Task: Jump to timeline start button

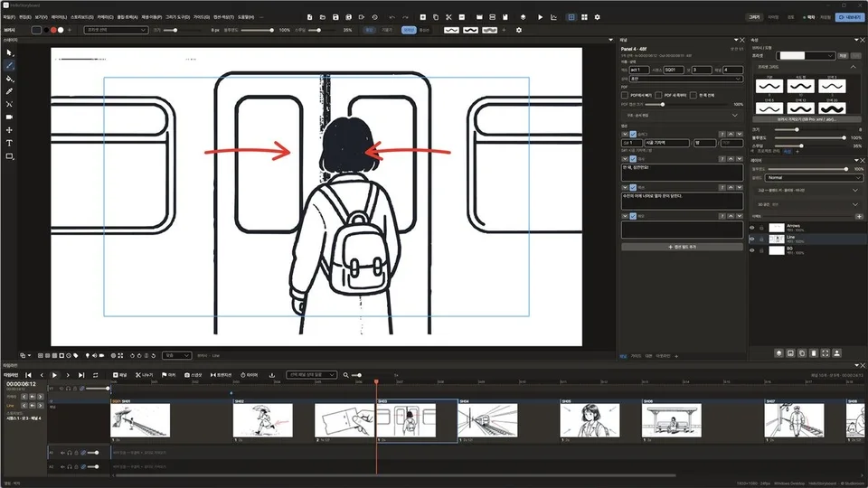Action: (28, 375)
